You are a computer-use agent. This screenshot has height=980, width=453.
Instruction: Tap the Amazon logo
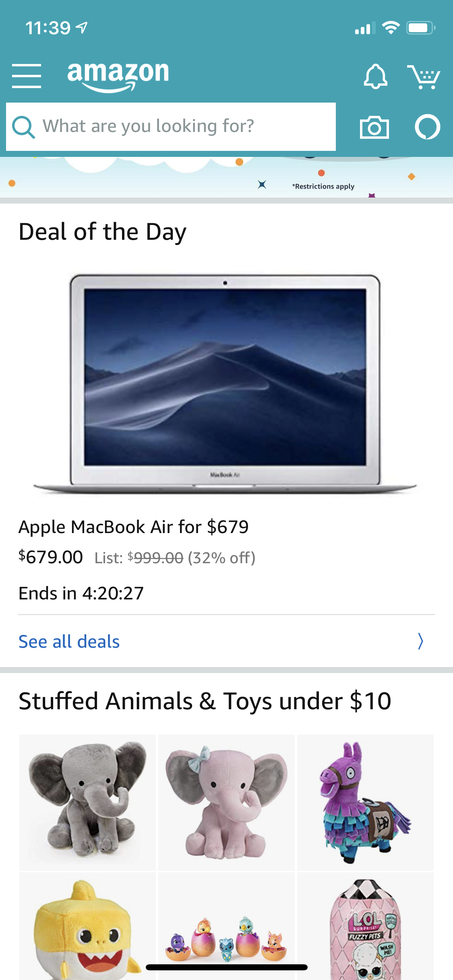pos(118,76)
